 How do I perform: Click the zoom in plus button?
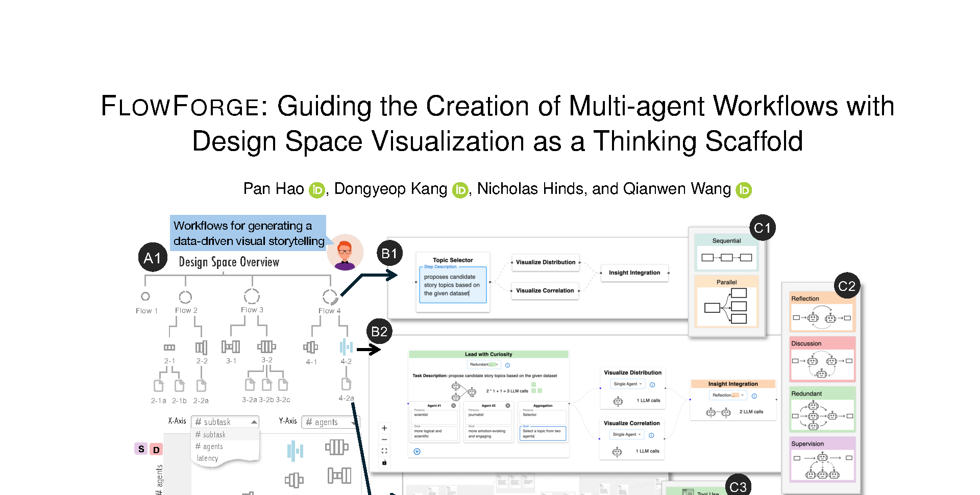pos(384,428)
